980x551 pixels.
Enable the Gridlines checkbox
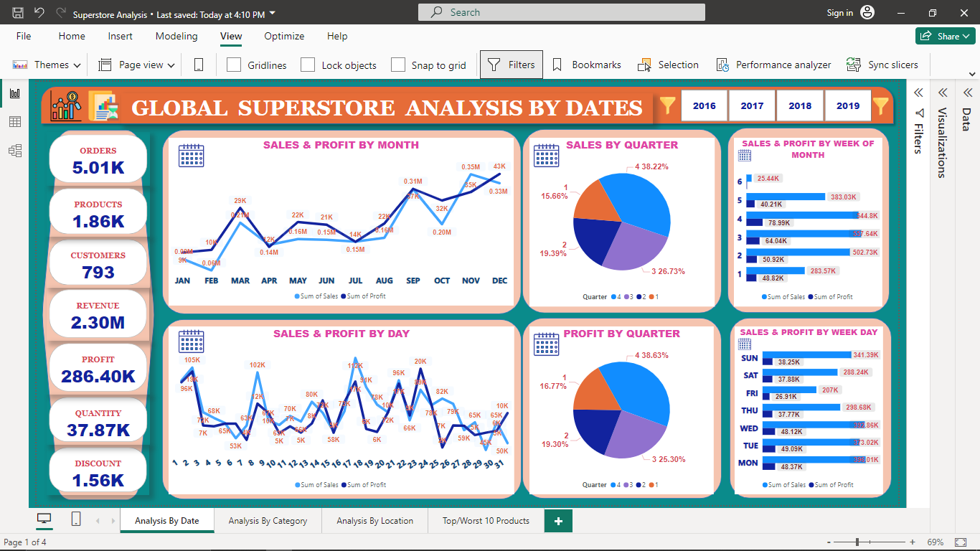click(234, 65)
